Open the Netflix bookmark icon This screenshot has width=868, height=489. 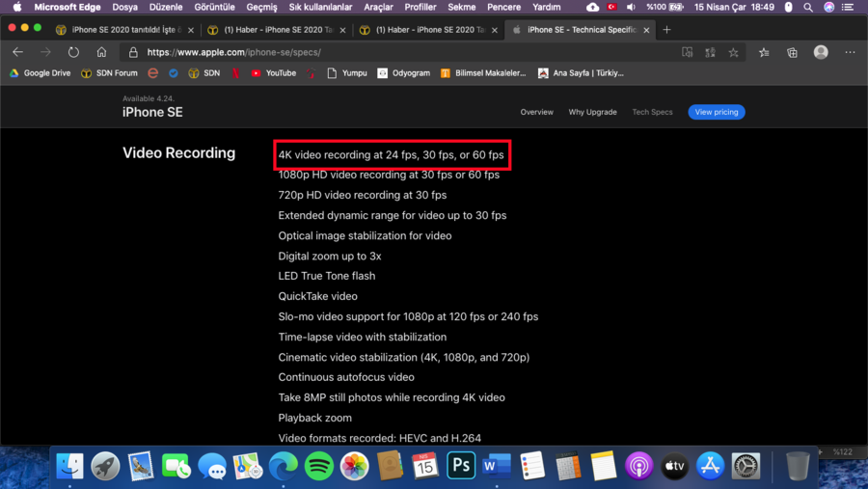point(235,73)
